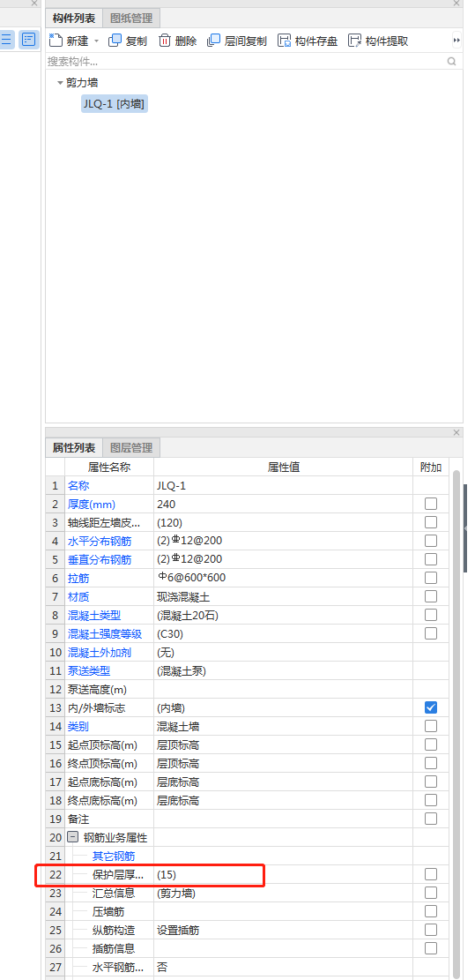Click the 汇总信息 value (剪力墙)
Image resolution: width=475 pixels, height=980 pixels.
coord(176,894)
